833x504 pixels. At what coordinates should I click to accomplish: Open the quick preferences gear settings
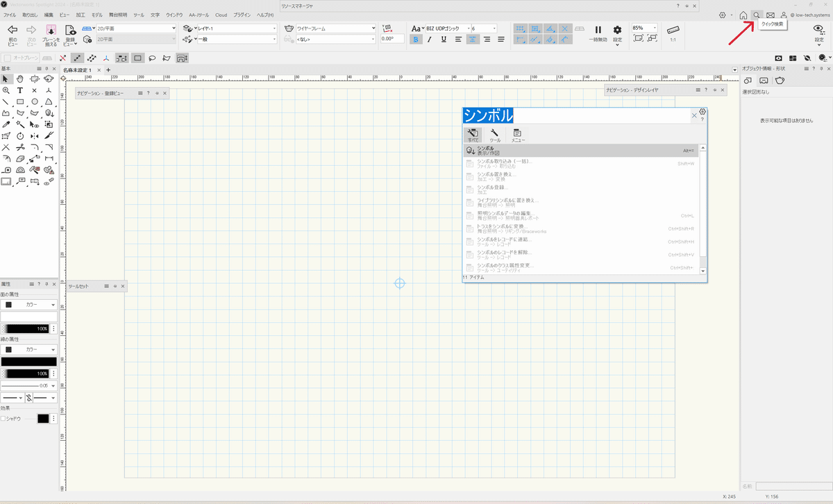[724, 15]
